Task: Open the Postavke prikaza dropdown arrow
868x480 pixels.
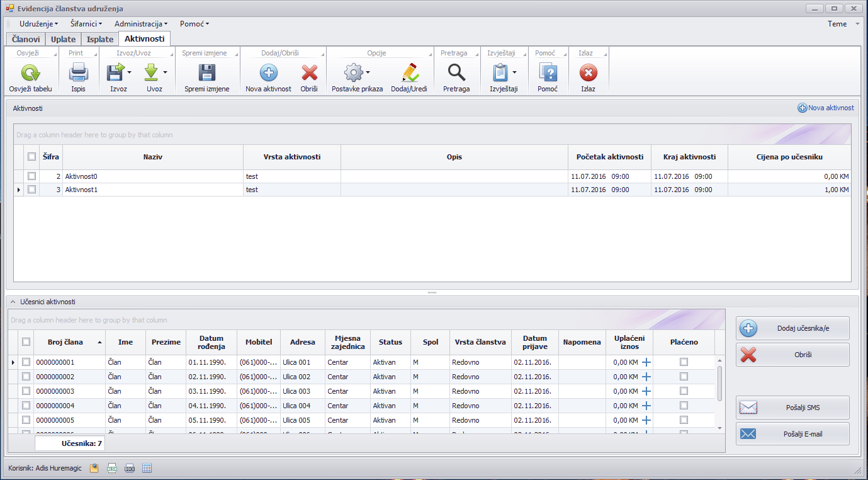Action: click(x=368, y=73)
